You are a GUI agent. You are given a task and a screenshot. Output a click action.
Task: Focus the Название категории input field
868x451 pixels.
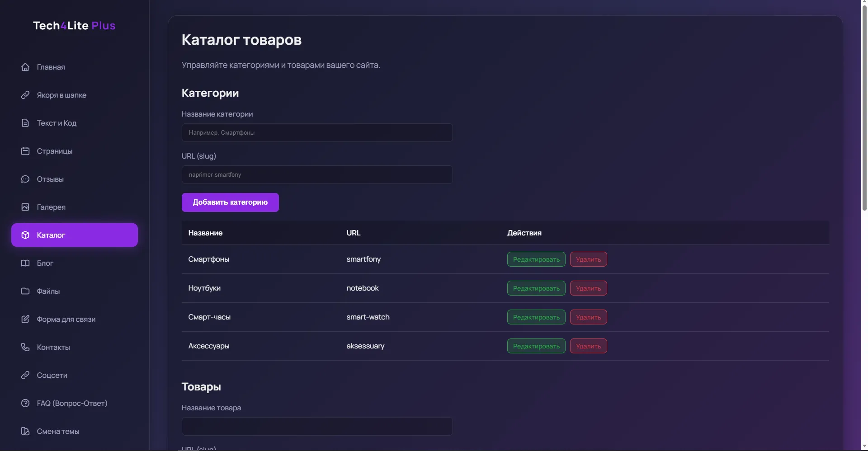[317, 133]
